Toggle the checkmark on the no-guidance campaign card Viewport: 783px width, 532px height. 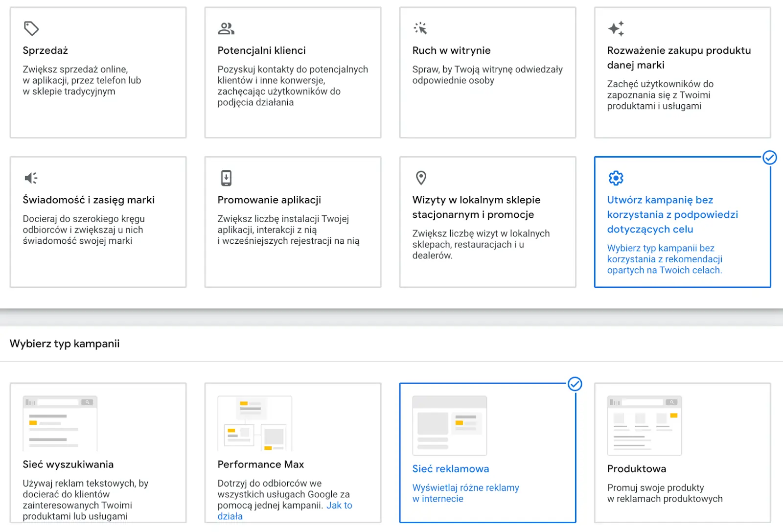click(x=769, y=158)
